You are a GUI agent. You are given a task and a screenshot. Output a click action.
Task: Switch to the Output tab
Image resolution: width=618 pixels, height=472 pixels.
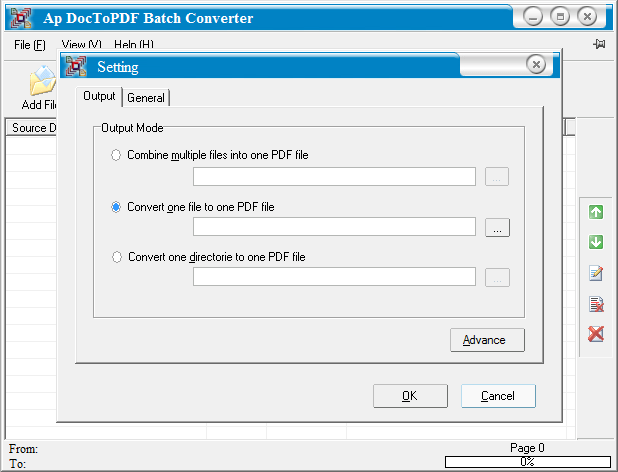coord(99,96)
